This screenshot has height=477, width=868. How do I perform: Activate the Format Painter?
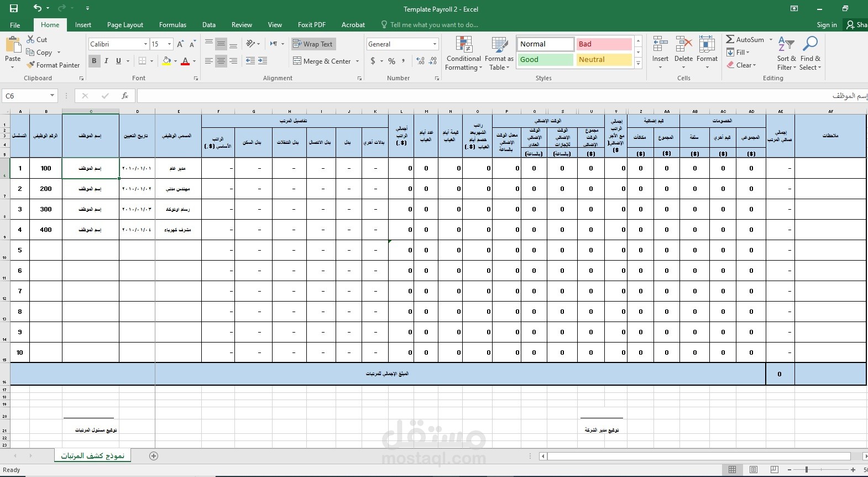pyautogui.click(x=53, y=65)
